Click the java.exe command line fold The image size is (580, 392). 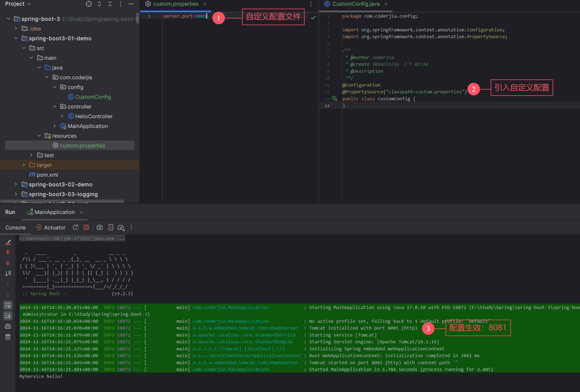(72, 238)
